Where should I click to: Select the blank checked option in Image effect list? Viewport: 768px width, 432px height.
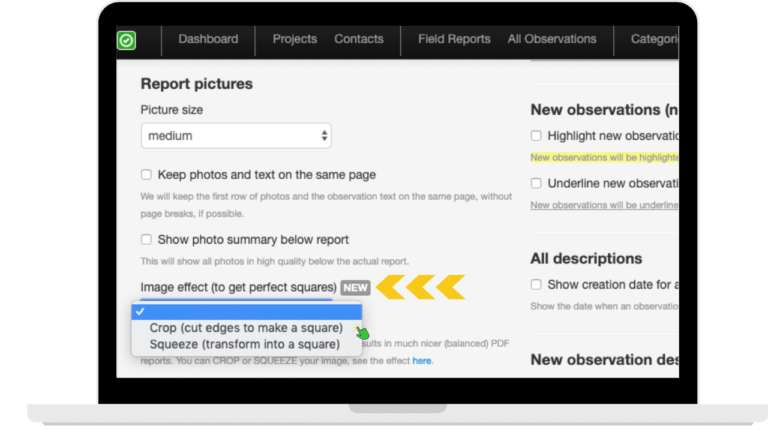[247, 312]
